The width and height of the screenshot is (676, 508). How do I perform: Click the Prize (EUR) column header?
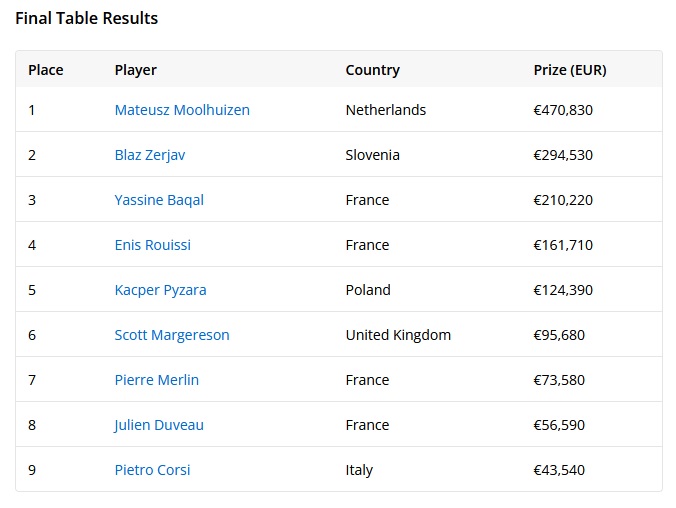pos(570,70)
